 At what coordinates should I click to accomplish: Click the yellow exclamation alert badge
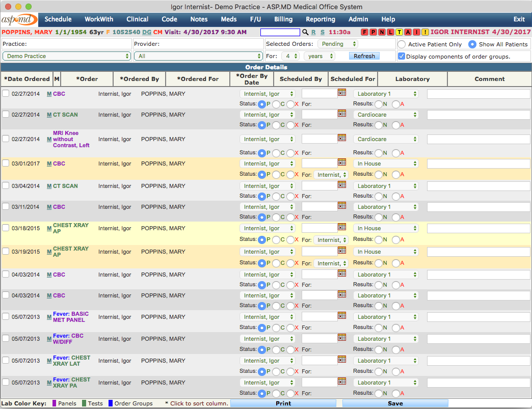[425, 32]
